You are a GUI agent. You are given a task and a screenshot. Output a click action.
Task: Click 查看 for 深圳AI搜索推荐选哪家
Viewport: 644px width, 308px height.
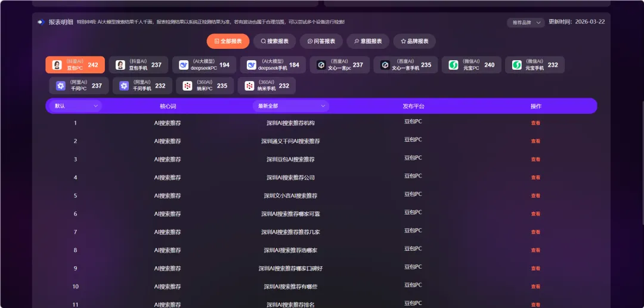click(535, 250)
